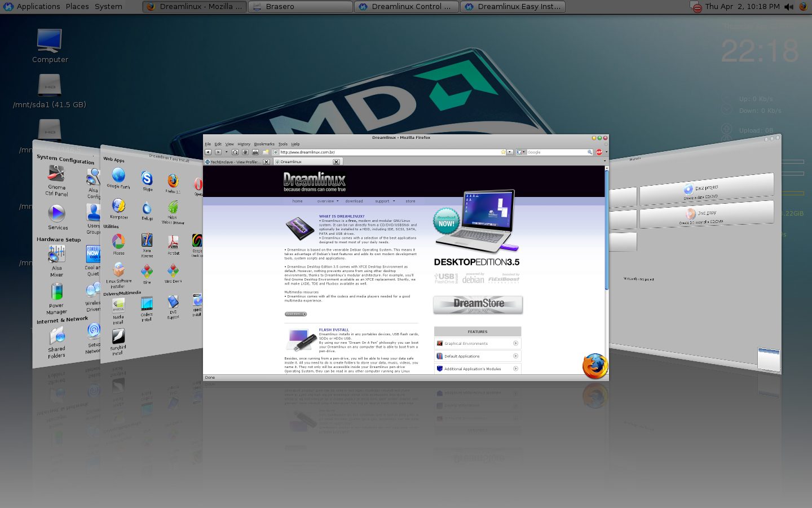The height and width of the screenshot is (508, 812).
Task: Open Firefox Tools menu
Action: (x=283, y=144)
